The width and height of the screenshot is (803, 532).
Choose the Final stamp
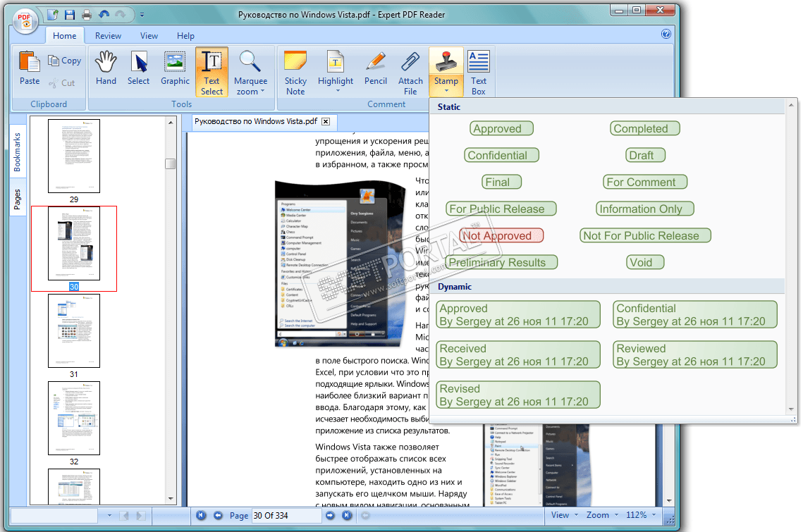pos(501,182)
